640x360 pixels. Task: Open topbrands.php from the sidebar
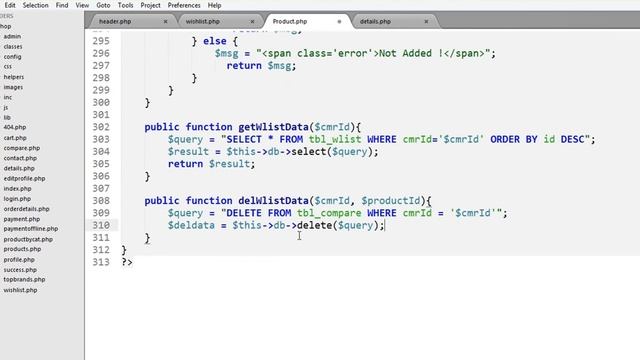click(x=24, y=280)
